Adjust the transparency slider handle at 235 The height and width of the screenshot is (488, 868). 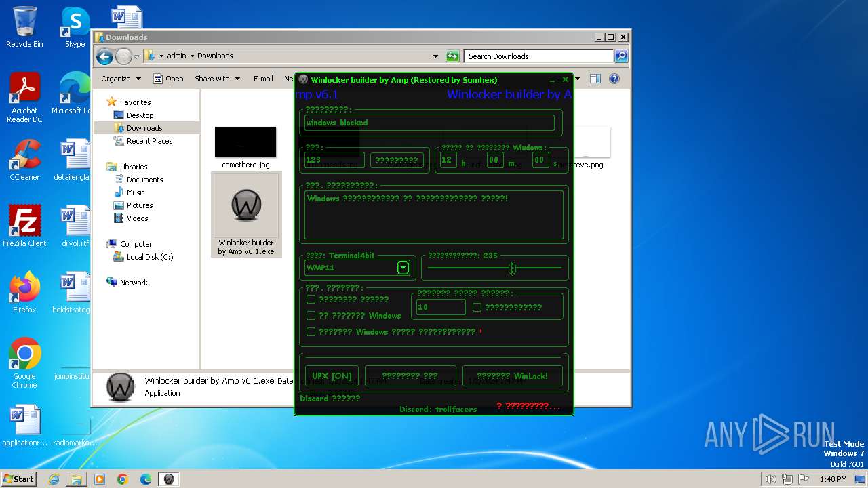[x=513, y=268]
